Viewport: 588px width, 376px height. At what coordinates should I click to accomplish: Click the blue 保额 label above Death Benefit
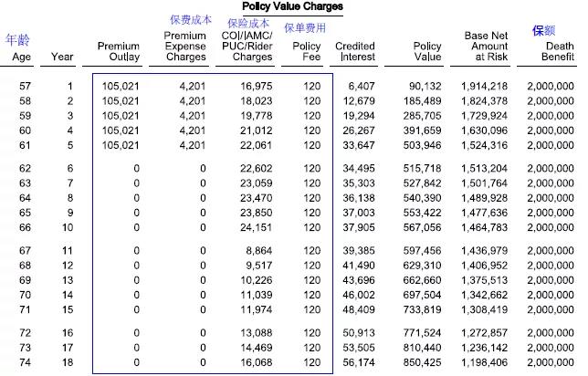tap(544, 31)
